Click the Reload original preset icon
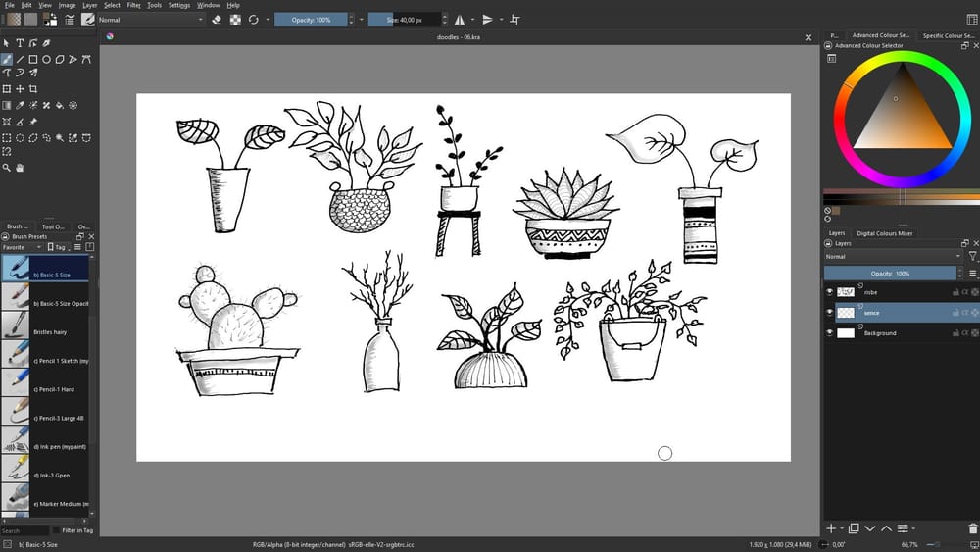 253,20
